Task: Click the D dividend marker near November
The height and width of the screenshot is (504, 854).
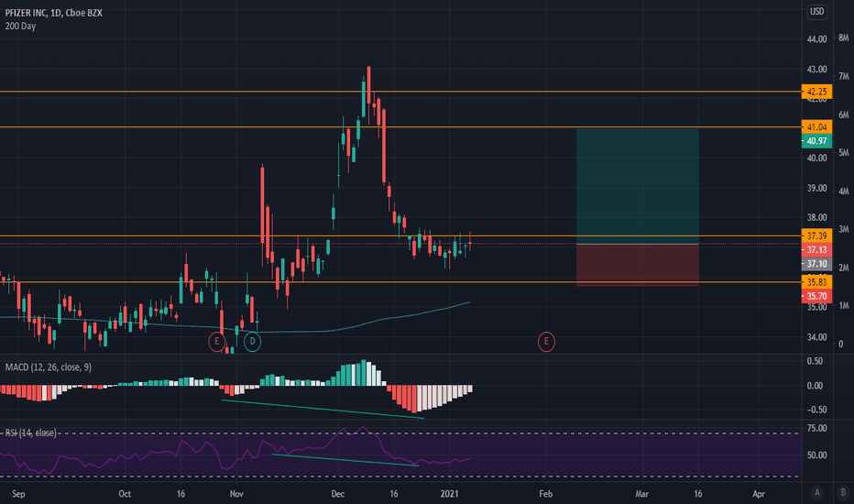Action: pyautogui.click(x=252, y=342)
